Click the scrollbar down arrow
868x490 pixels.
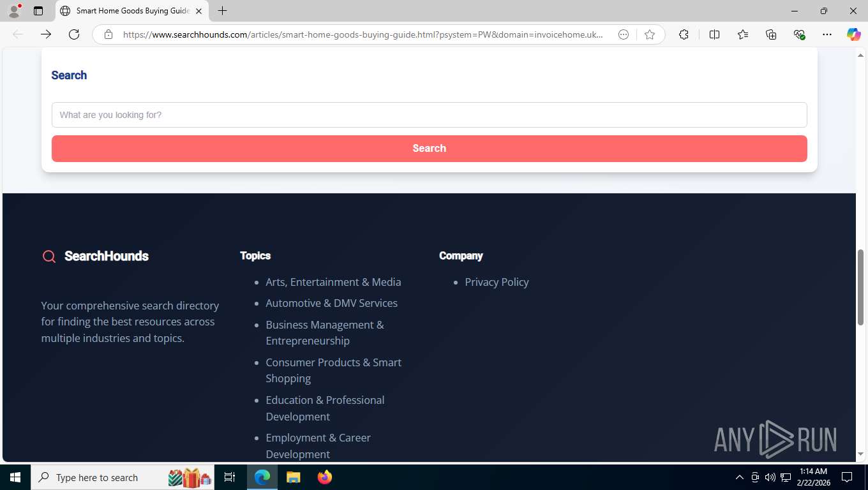point(860,454)
